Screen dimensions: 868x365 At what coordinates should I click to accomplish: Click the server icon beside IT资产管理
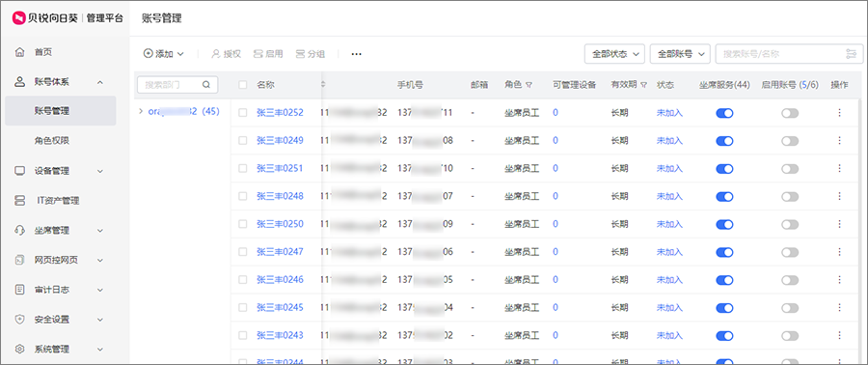20,201
